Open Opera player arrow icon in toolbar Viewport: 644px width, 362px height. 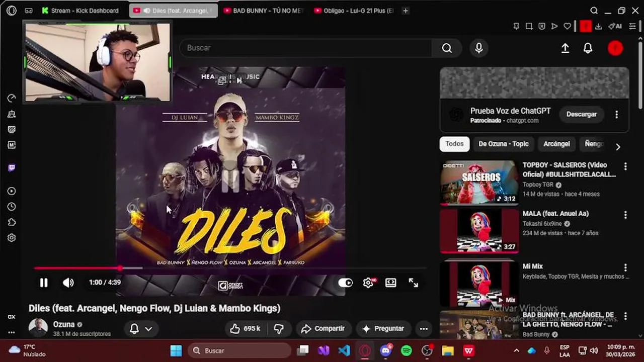[554, 26]
